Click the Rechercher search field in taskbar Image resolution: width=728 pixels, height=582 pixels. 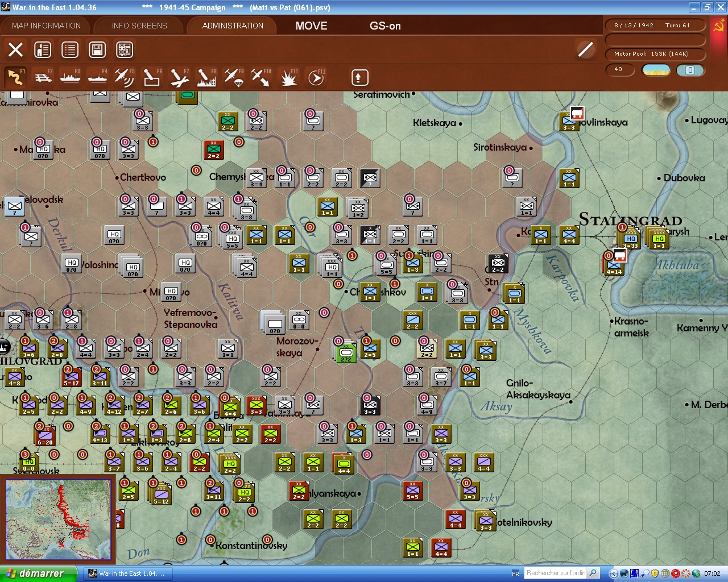[556, 573]
